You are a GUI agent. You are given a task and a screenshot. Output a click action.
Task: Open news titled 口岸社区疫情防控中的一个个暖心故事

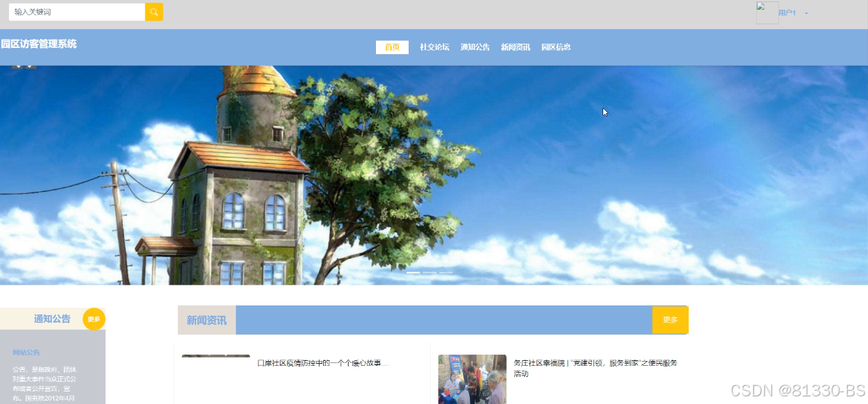[x=323, y=363]
